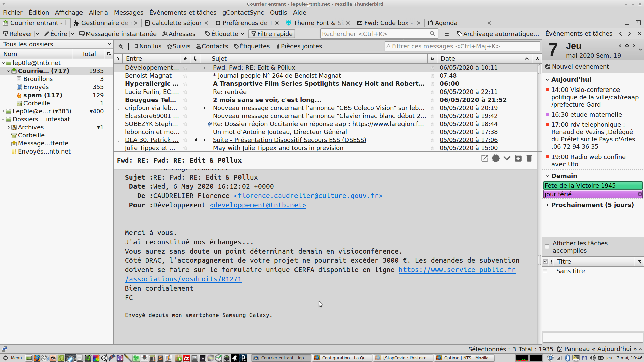Expand the Archives folder tree

tap(9, 127)
